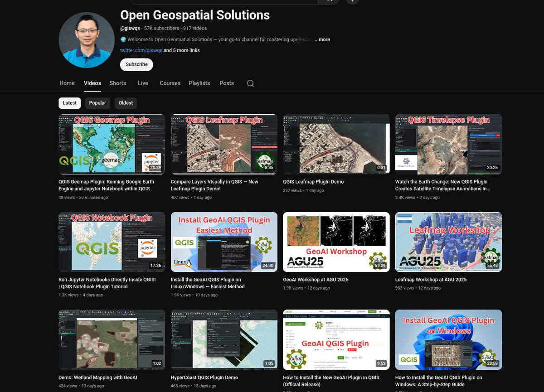
Task: Go to the Shorts tab
Action: coord(118,83)
